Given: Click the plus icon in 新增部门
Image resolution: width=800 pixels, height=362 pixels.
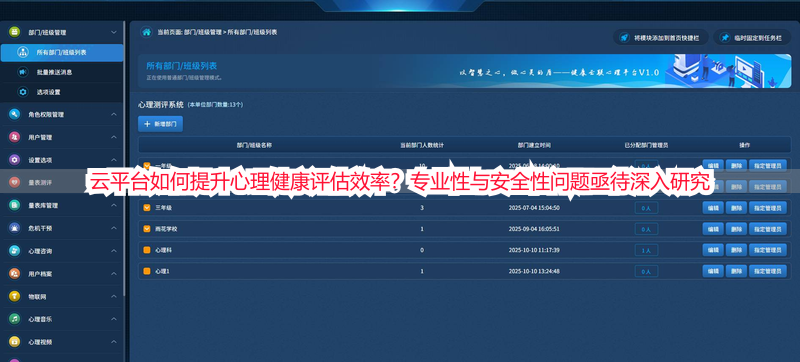Looking at the screenshot, I should click(x=147, y=124).
